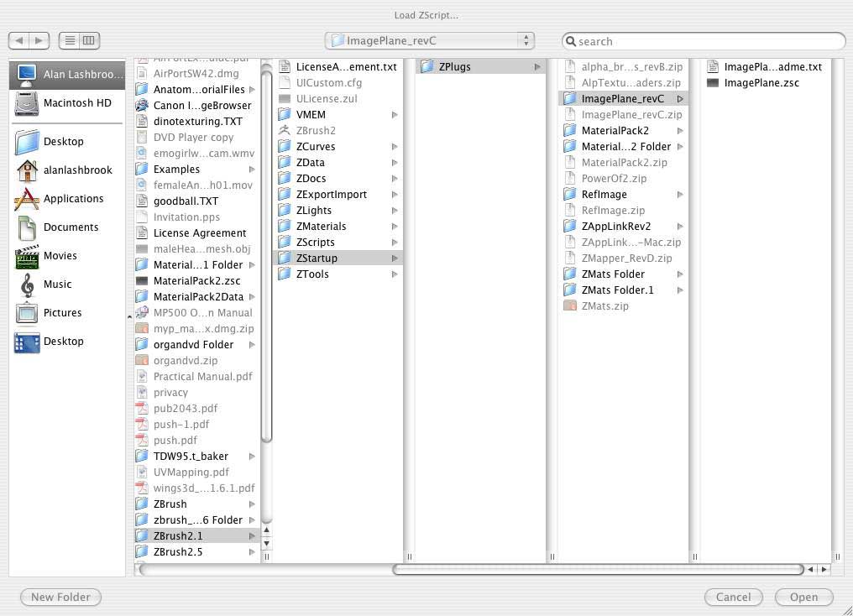Go to alanlashbrook home folder icon
The height and width of the screenshot is (616, 853).
coord(27,170)
